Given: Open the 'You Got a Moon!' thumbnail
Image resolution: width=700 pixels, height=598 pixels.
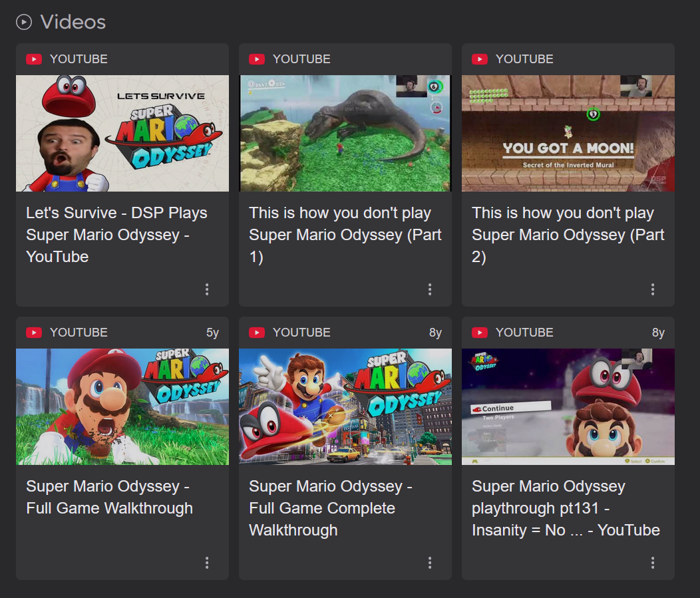Looking at the screenshot, I should 568,133.
